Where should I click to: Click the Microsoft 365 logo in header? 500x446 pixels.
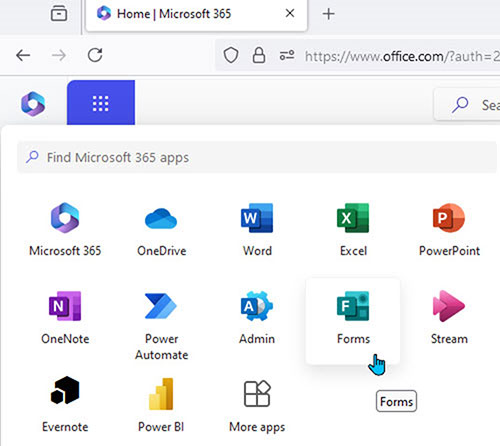point(33,103)
